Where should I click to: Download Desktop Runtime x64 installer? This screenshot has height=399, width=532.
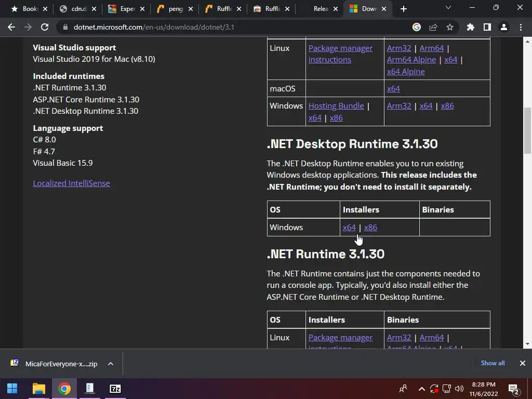point(349,228)
